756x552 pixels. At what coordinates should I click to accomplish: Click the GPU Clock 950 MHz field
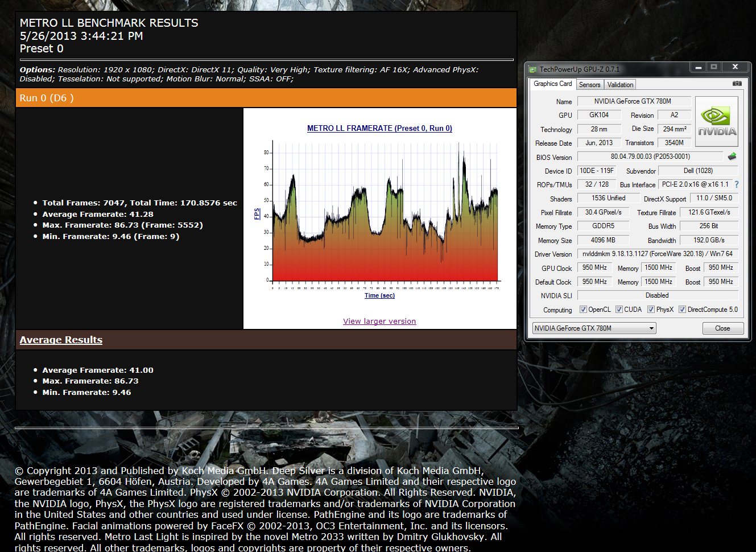[x=594, y=267]
